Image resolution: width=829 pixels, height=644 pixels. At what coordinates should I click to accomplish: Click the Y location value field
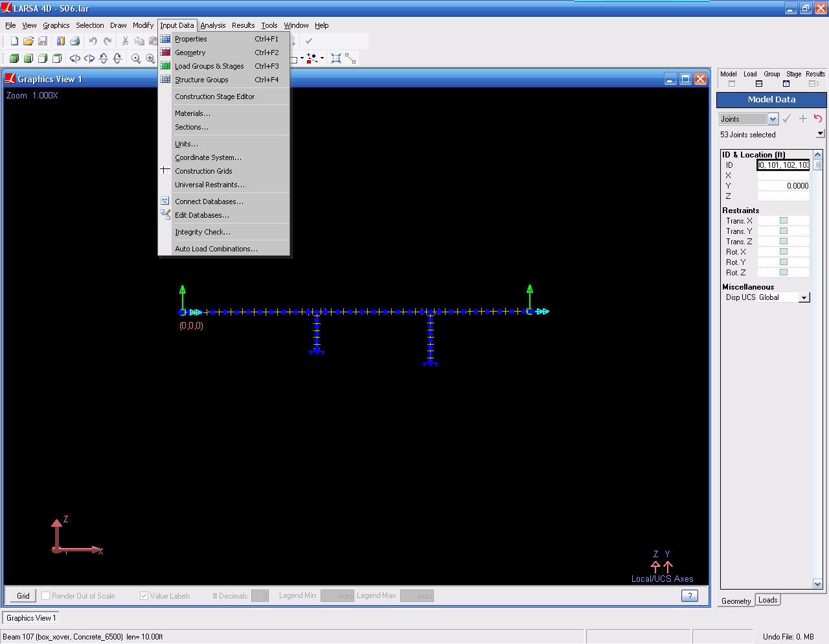784,185
